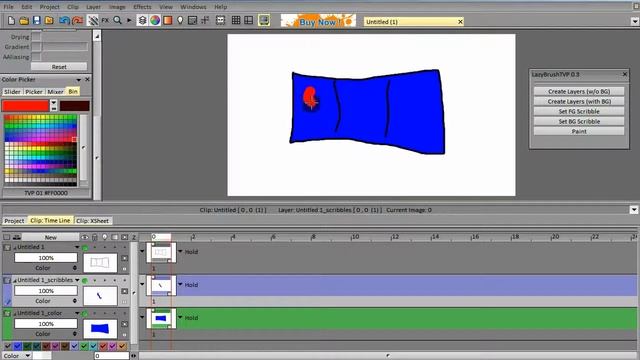Click the orange gradient square icon
This screenshot has width=640, height=360.
[x=167, y=20]
